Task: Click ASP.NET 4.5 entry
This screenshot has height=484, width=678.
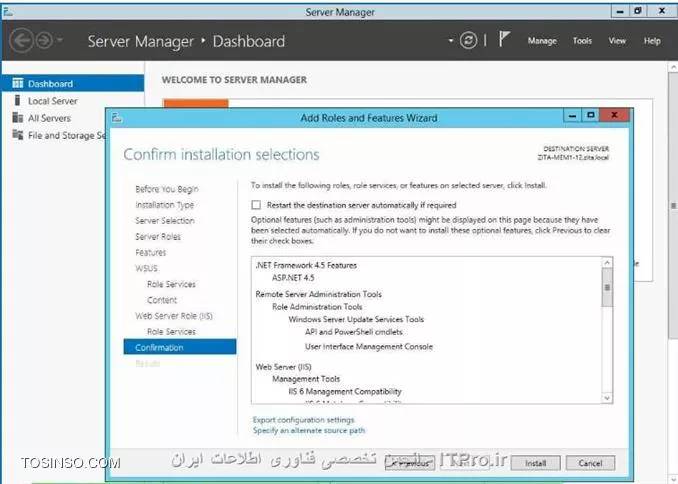Action: coord(293,278)
